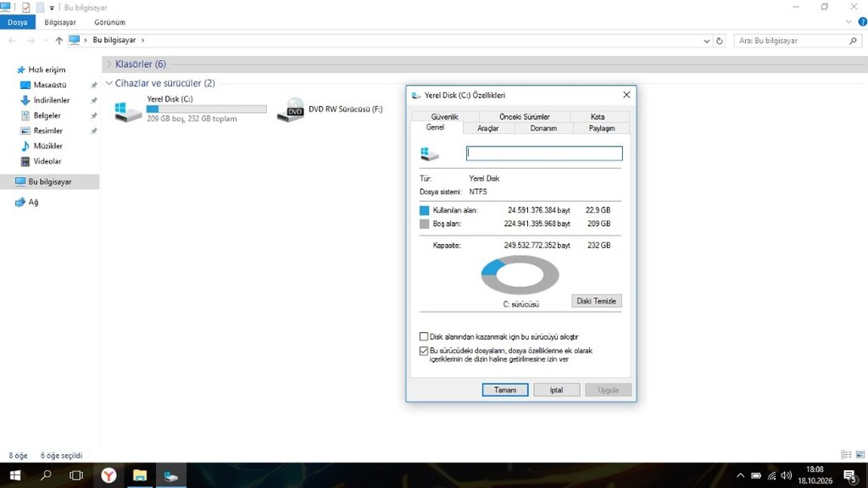This screenshot has height=488, width=868.
Task: Click the blue Kullanılan alan color square
Action: pyautogui.click(x=424, y=210)
